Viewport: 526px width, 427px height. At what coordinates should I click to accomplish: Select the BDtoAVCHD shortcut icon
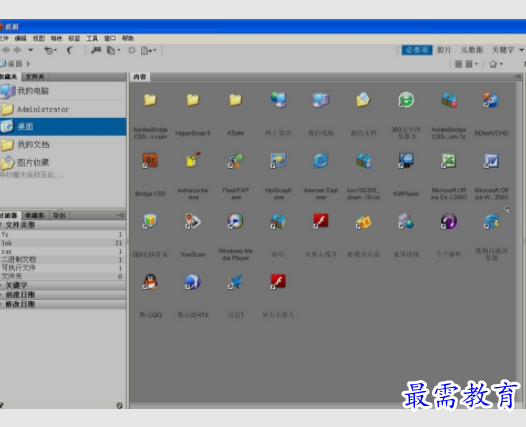click(x=491, y=100)
